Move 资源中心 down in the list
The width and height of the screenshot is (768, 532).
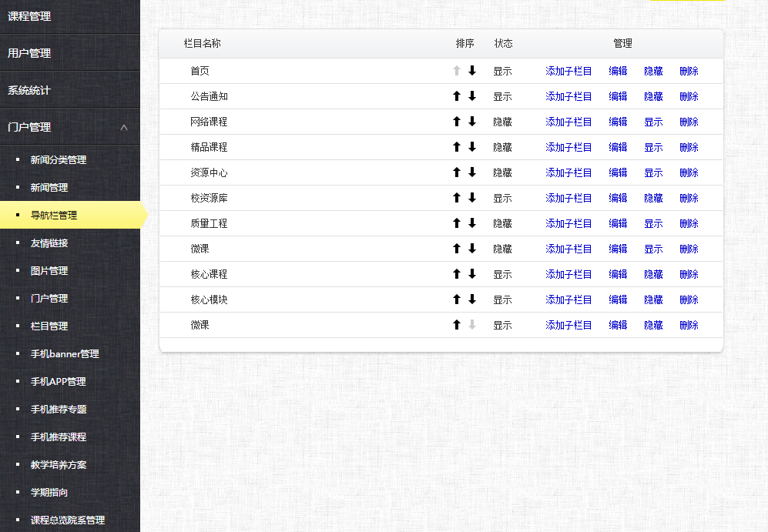point(471,172)
